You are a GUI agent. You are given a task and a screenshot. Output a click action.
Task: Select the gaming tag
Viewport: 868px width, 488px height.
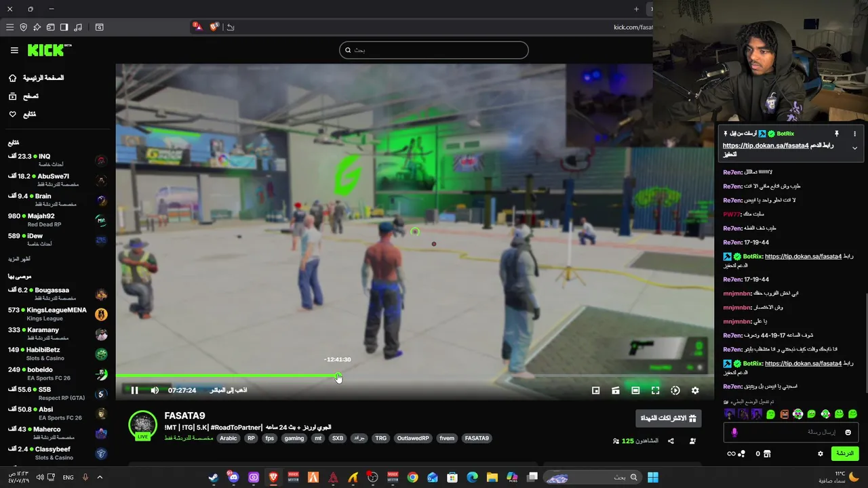294,439
